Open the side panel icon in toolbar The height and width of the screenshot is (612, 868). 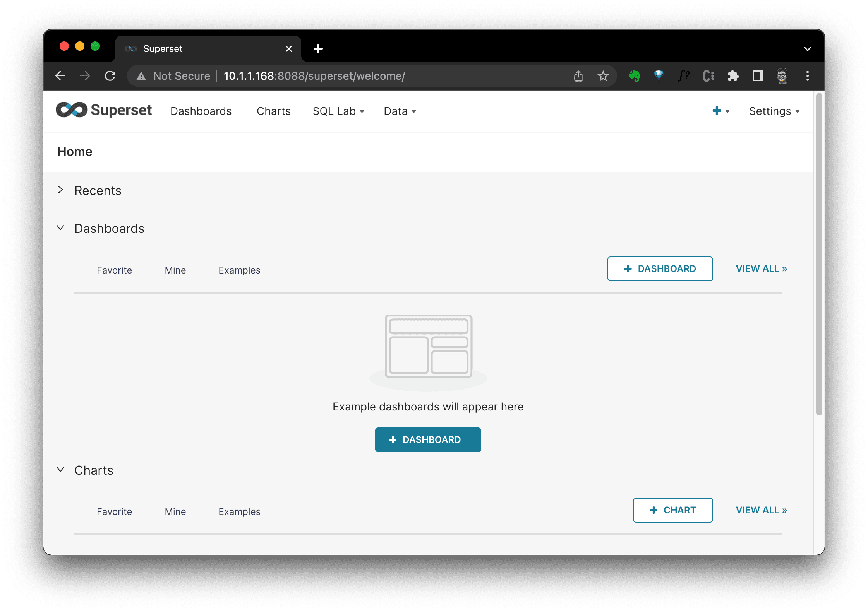(758, 76)
